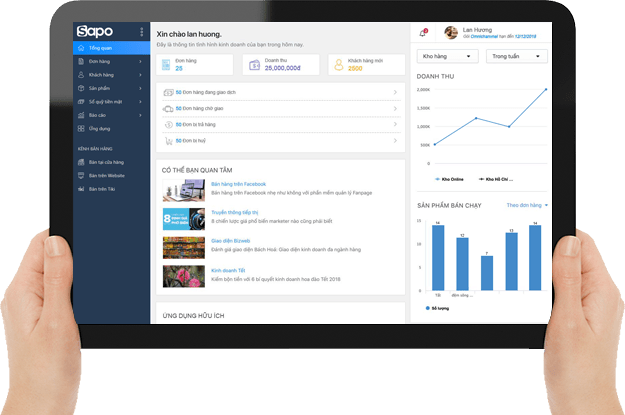Screen dimensions: 625x415
Task: Click Lan Hương's profile avatar
Action: click(451, 32)
